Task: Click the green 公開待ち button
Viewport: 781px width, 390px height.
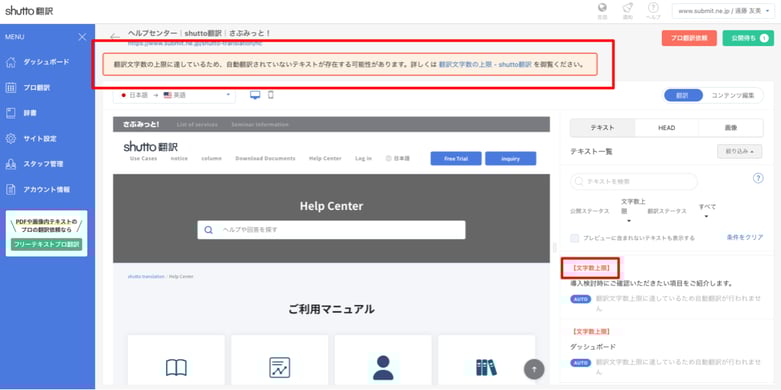Action: 748,38
